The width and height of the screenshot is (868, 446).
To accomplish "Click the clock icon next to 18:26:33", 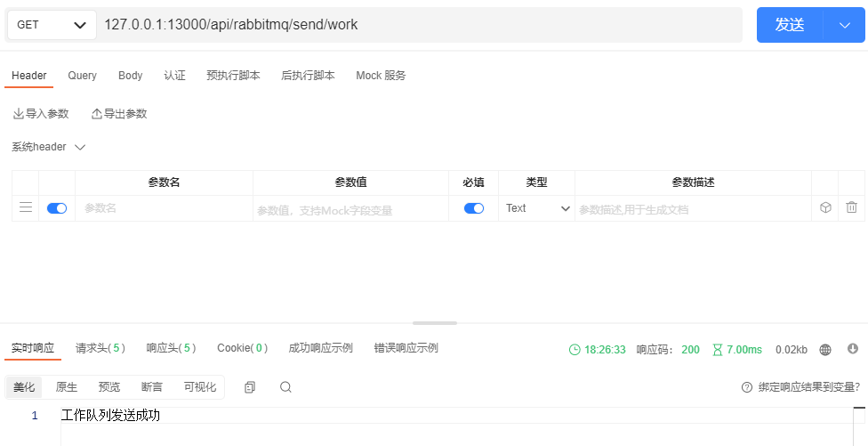I will click(575, 350).
